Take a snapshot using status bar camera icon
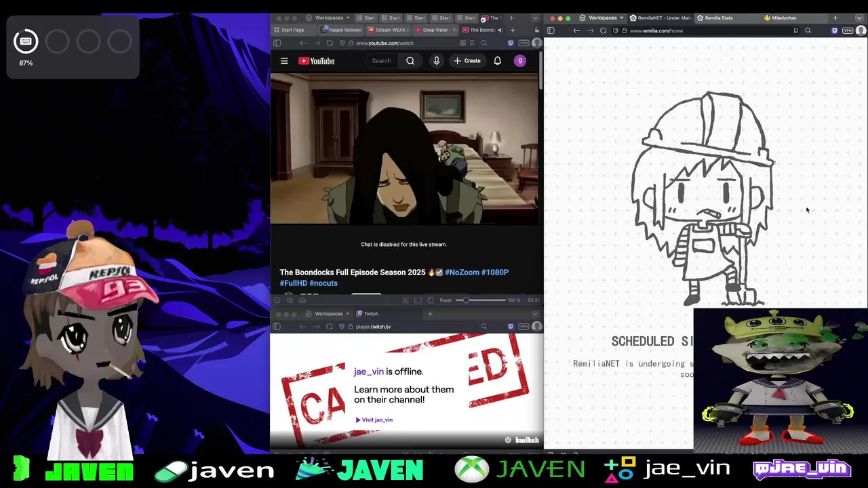The height and width of the screenshot is (488, 868). [406, 300]
